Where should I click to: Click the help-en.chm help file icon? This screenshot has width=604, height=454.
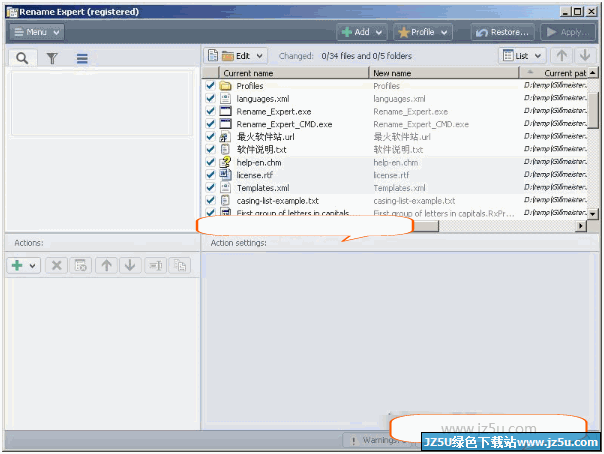[x=225, y=162]
